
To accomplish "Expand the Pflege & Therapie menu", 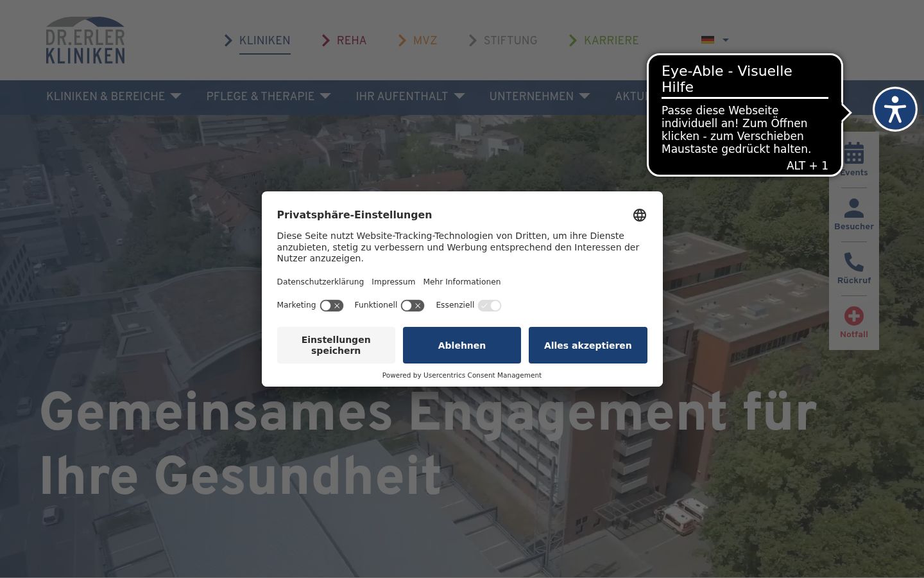I will [268, 96].
